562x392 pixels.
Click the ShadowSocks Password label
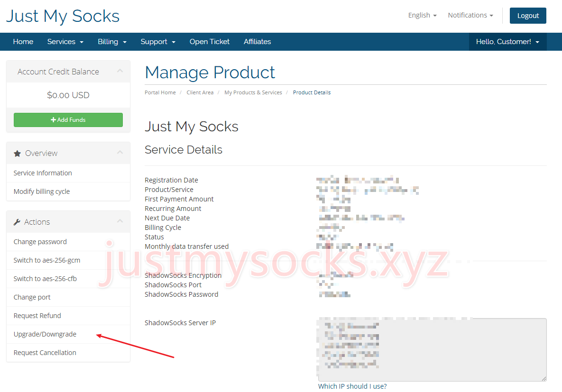tap(181, 294)
